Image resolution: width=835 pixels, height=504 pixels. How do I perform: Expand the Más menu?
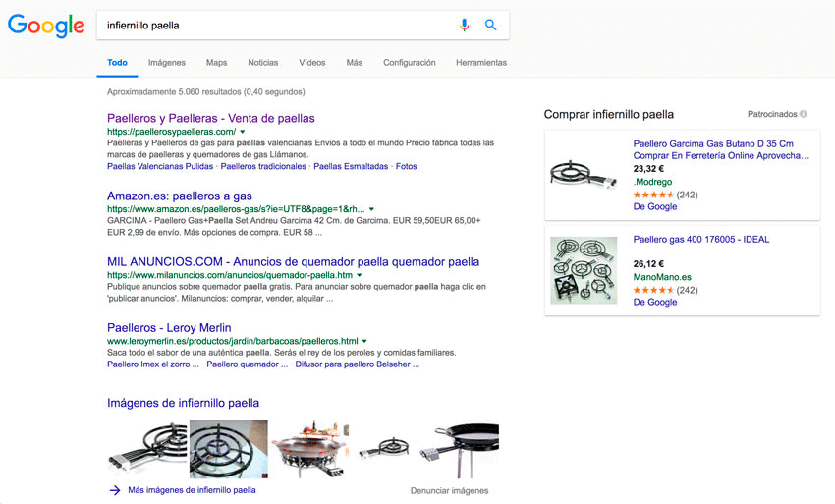pyautogui.click(x=354, y=62)
